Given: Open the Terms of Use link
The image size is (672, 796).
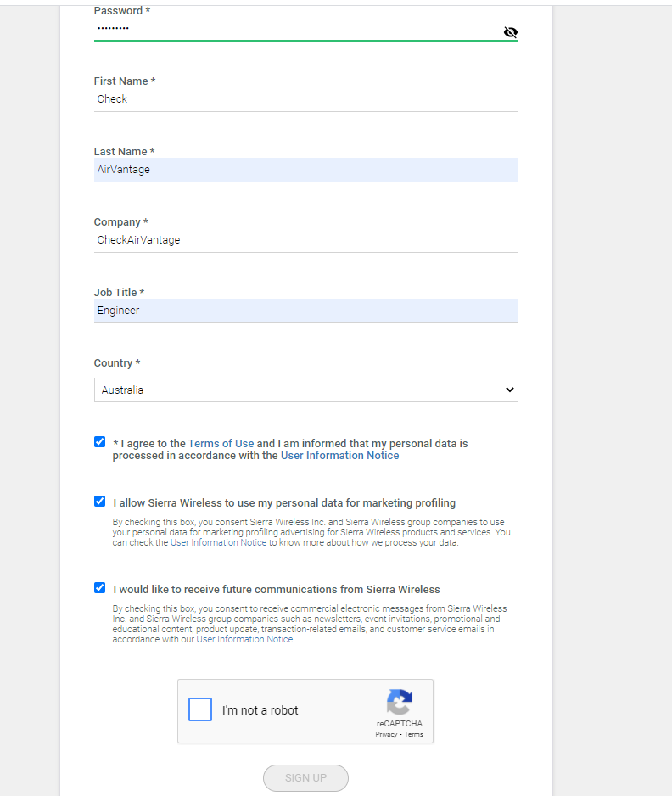Looking at the screenshot, I should point(221,443).
